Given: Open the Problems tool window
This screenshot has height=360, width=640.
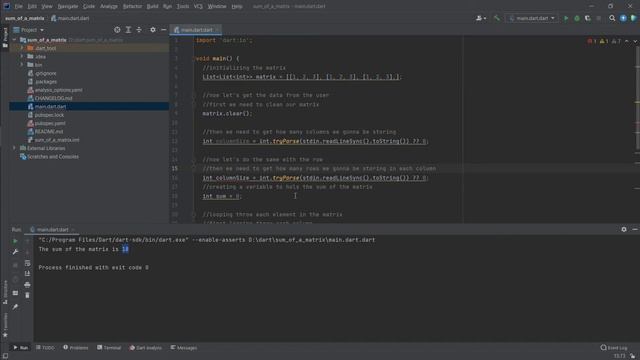Looking at the screenshot, I should [x=76, y=348].
